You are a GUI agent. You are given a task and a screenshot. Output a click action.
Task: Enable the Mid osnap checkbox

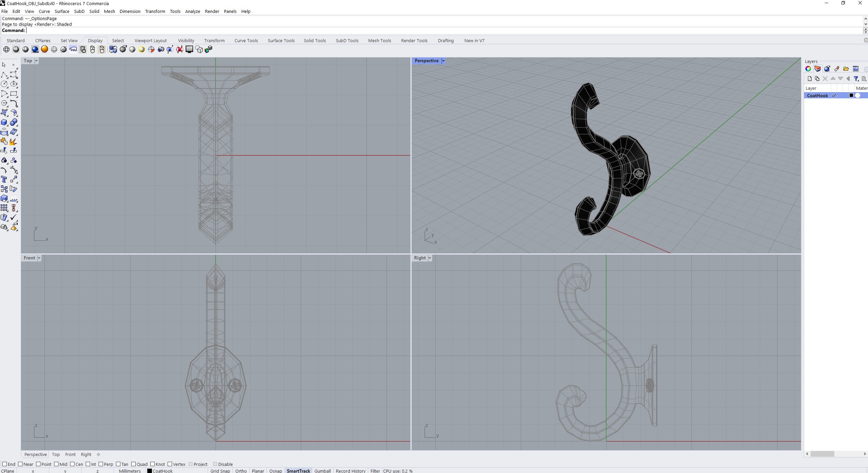(56, 464)
